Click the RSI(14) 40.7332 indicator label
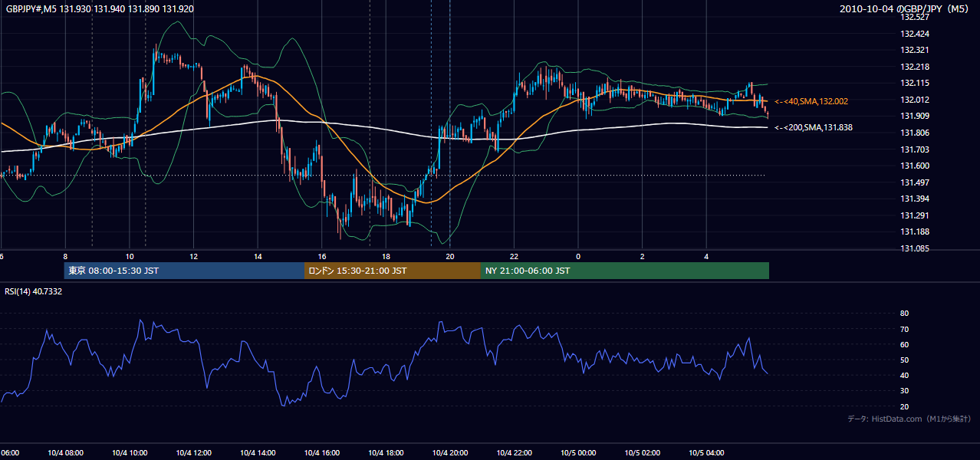 (34, 291)
